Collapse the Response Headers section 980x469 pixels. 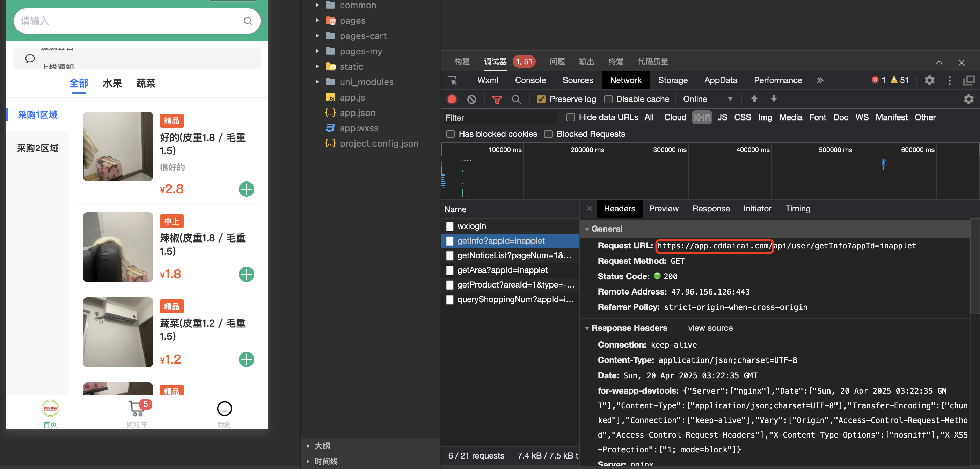click(587, 328)
